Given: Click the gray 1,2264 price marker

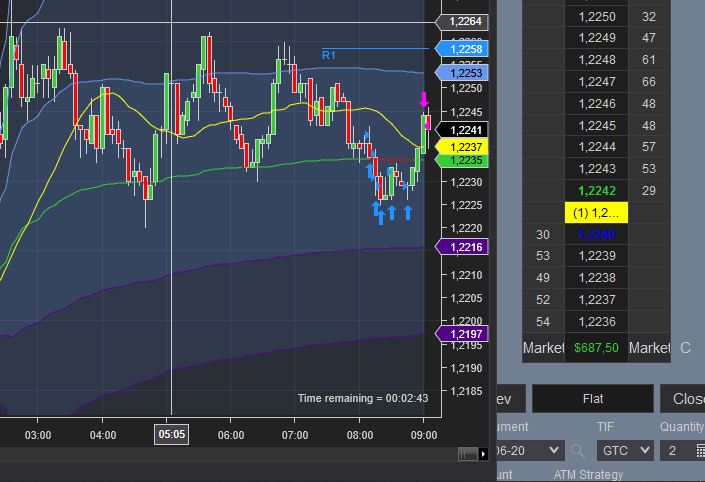Looking at the screenshot, I should [x=462, y=21].
